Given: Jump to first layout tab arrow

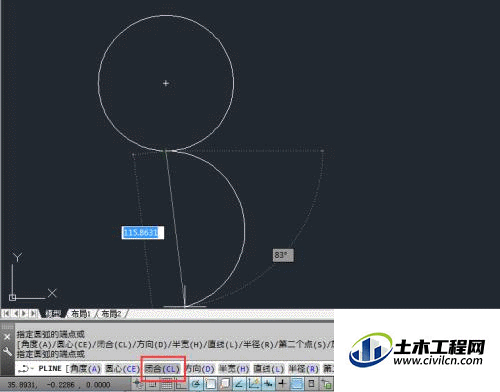Looking at the screenshot, I should (6, 314).
